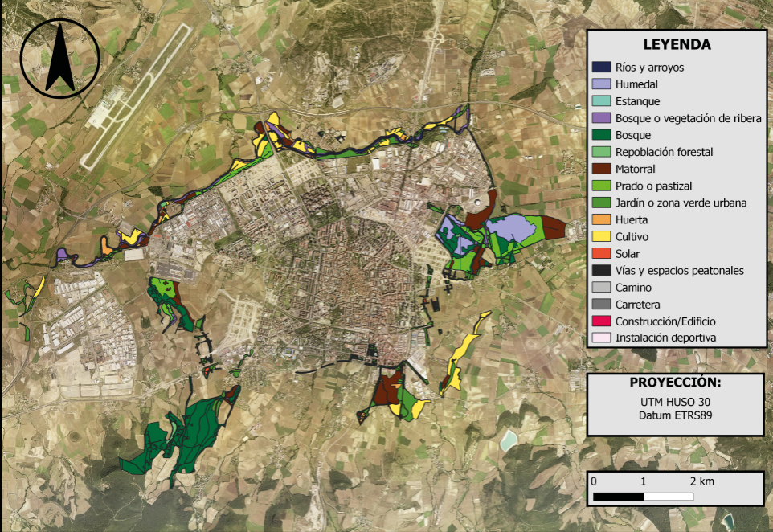Select the orange Huerta legend swatch

pyautogui.click(x=601, y=219)
